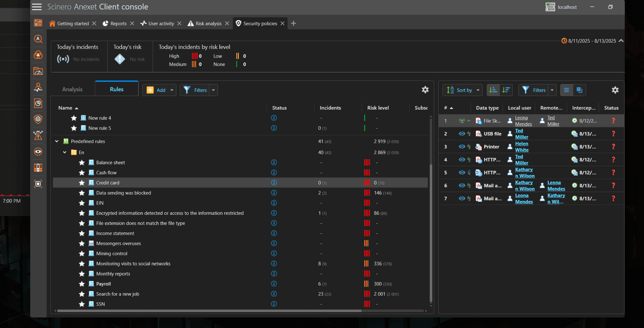Toggle viewed eye on incident row 7
This screenshot has width=644, height=328.
point(462,198)
